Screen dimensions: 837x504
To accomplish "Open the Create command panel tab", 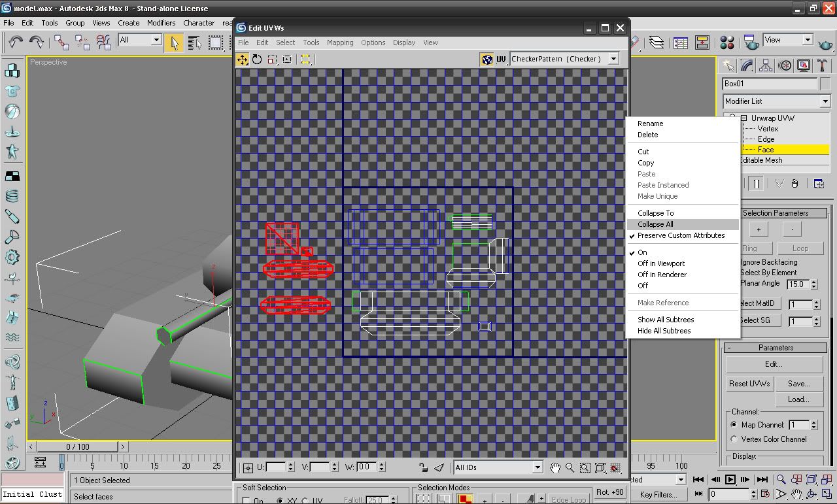I will coord(728,65).
